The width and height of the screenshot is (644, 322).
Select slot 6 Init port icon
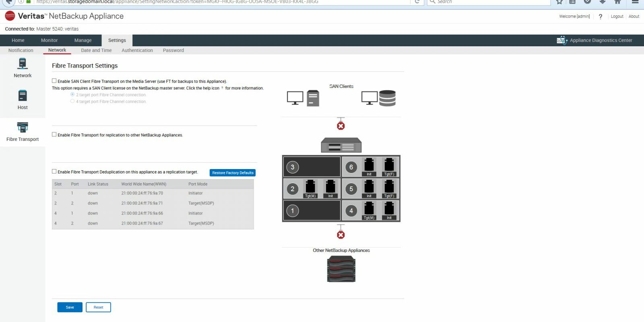coord(369,167)
